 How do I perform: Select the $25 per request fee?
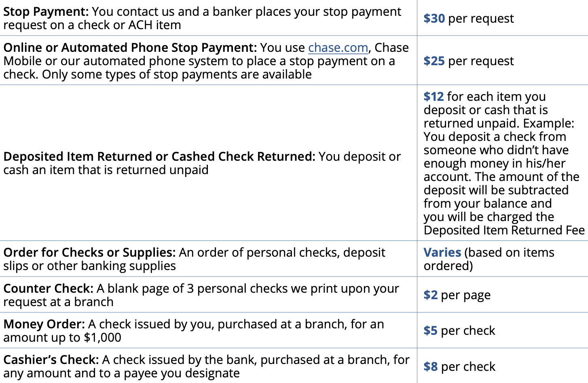[x=469, y=61]
